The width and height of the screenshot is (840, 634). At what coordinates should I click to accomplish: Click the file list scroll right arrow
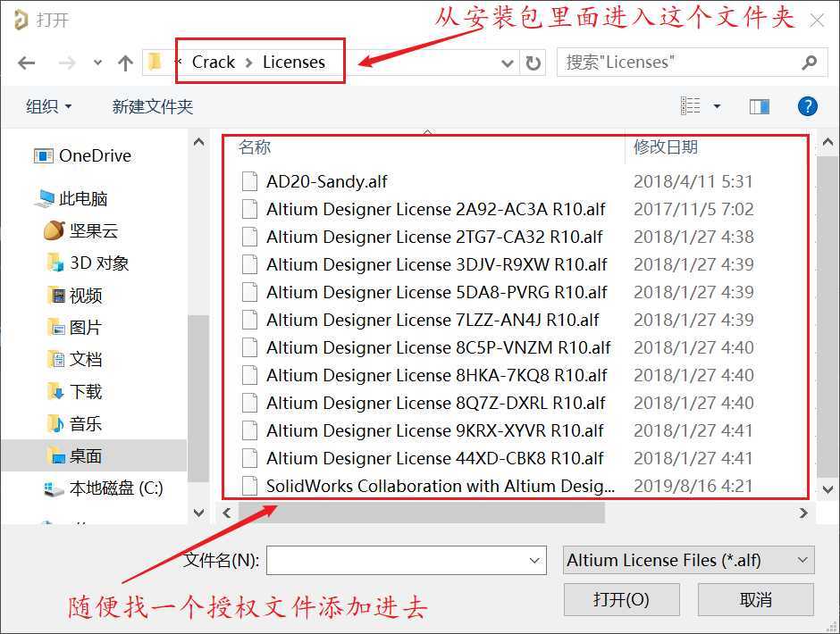click(803, 513)
